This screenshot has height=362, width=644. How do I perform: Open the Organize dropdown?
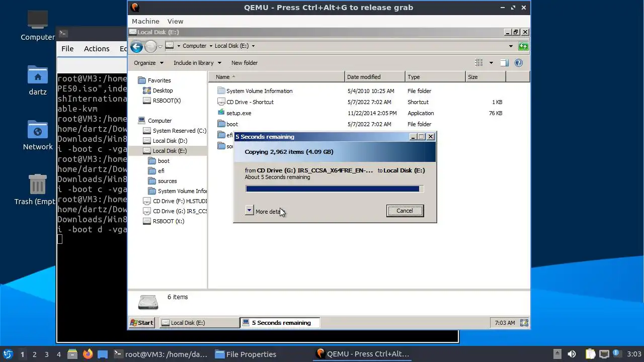click(148, 63)
